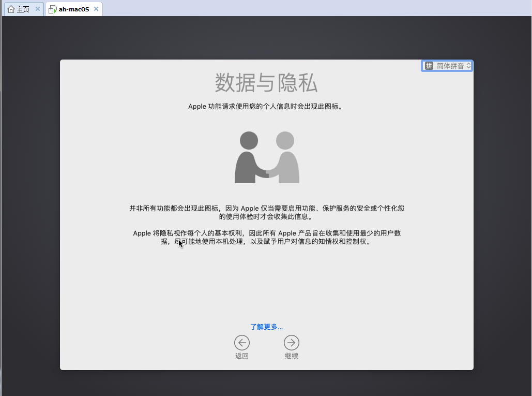This screenshot has height=396, width=532.
Task: Open the 了解更多... link
Action: [x=266, y=327]
